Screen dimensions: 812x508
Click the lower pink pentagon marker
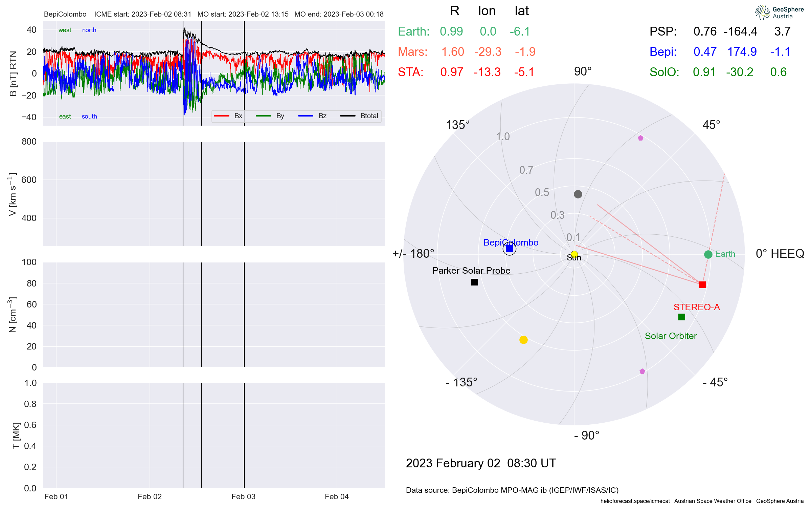click(642, 371)
